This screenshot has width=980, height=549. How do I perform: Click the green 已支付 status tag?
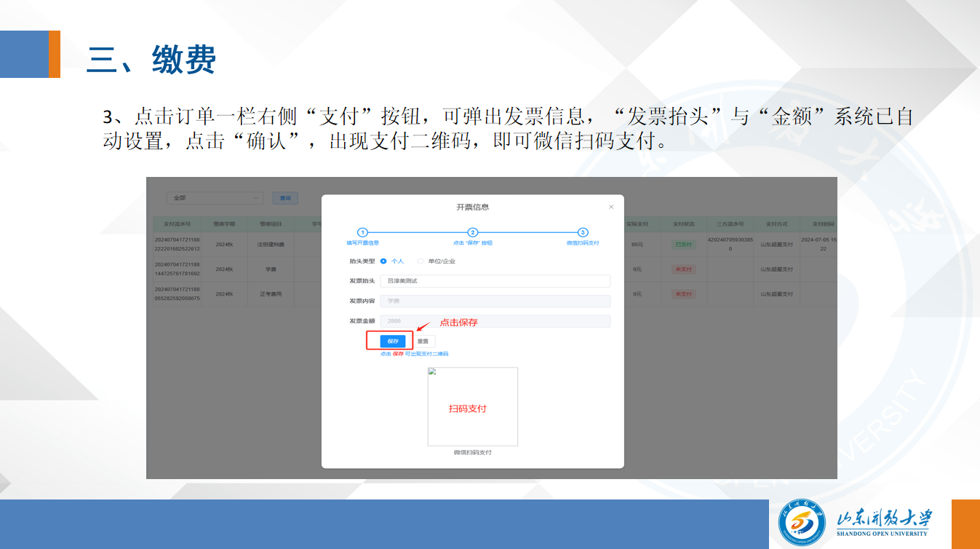[x=683, y=245]
